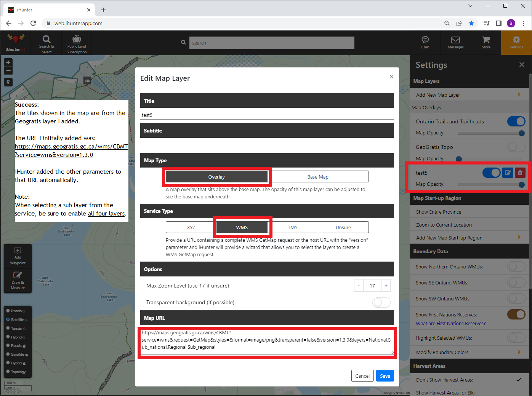Select the Base Map type

click(x=318, y=177)
